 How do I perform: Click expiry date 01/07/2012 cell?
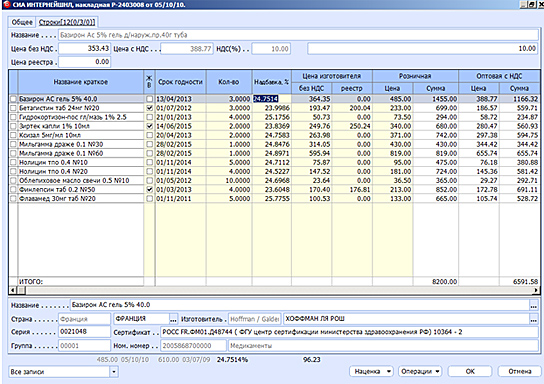[180, 108]
